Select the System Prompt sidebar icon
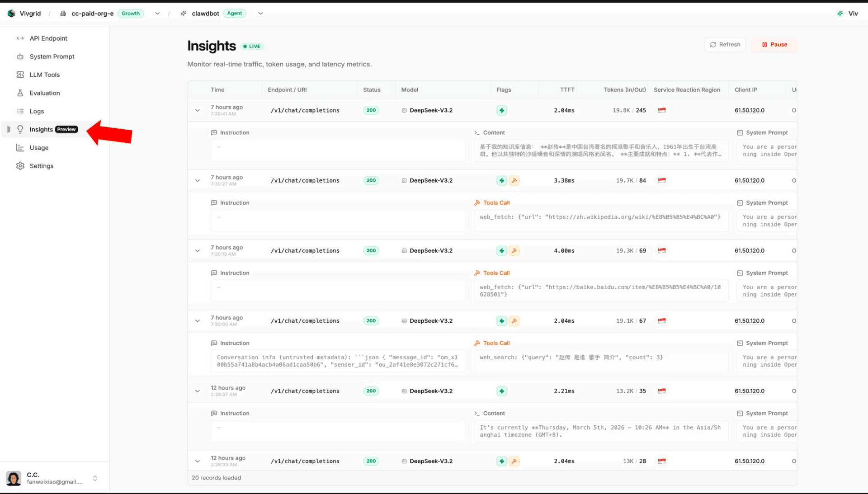Screen dimensions: 868x494 pos(20,56)
